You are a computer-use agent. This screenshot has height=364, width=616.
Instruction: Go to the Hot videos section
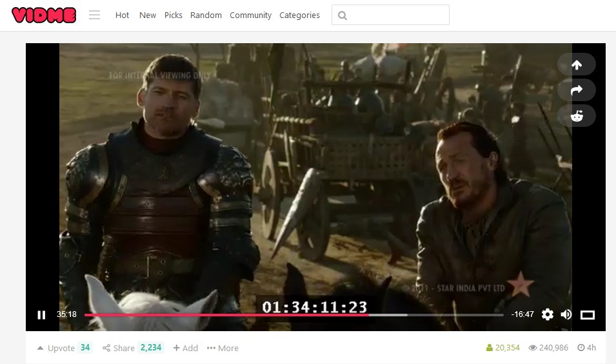[x=122, y=15]
